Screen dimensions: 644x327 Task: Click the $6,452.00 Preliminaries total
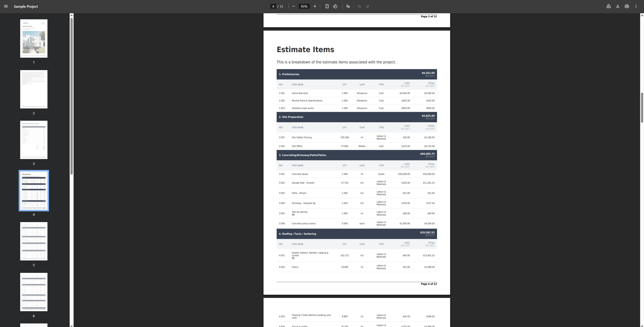point(428,73)
